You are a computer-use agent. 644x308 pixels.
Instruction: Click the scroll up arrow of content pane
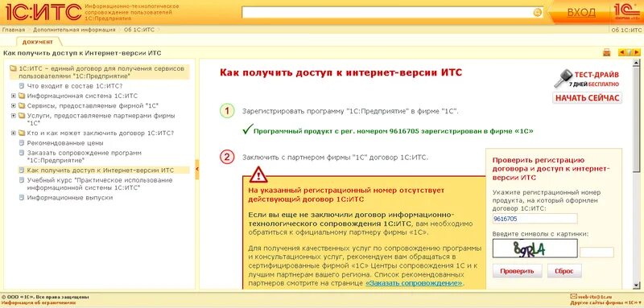637,63
